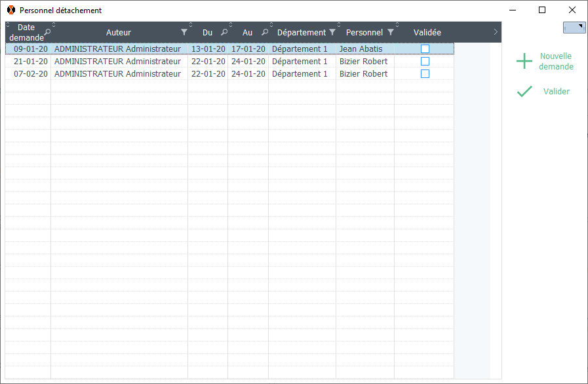This screenshot has height=384, width=588.
Task: Open the Département column filter funnel
Action: [332, 32]
